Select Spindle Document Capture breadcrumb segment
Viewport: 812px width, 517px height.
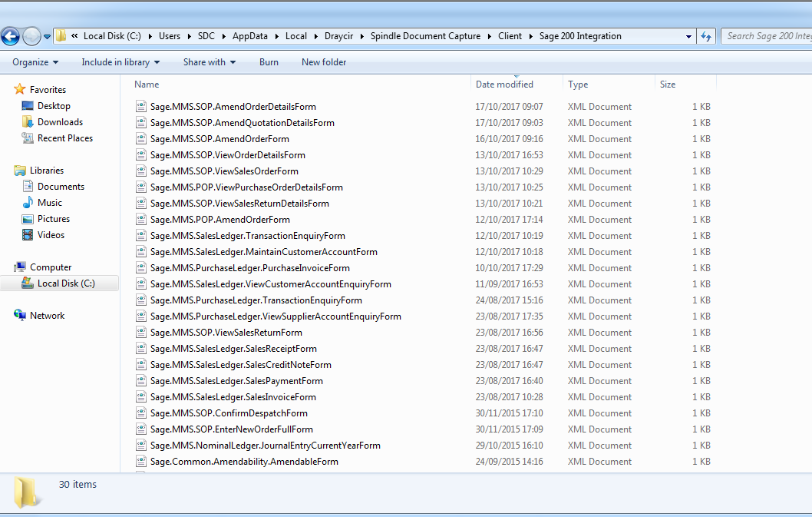425,36
